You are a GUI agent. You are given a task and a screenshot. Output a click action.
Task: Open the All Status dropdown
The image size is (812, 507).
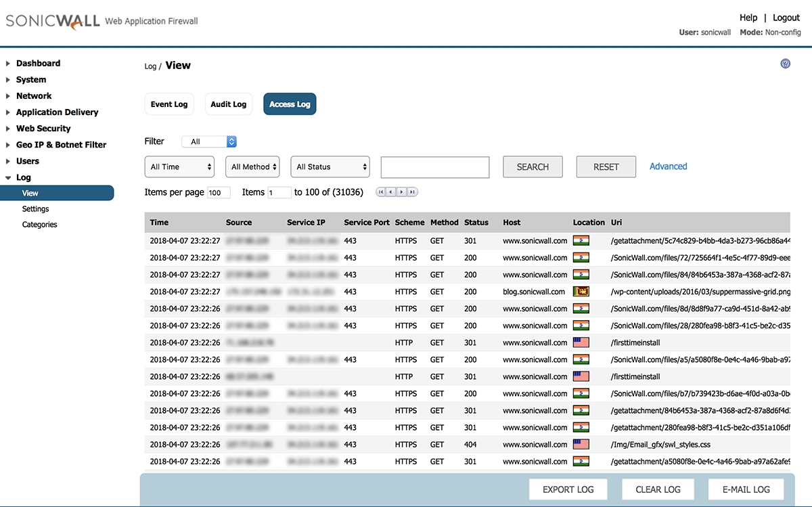(x=330, y=167)
